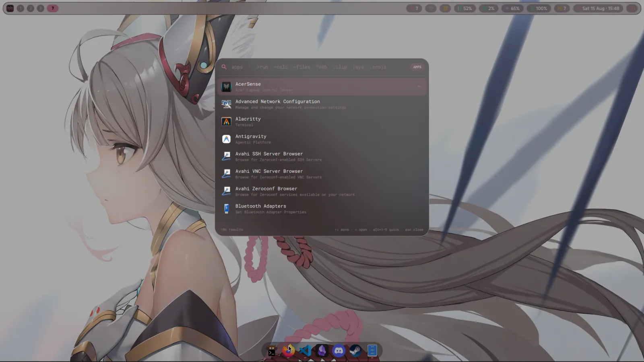Open Obsidian from the dock
Screen dimensions: 644x362
(322, 351)
